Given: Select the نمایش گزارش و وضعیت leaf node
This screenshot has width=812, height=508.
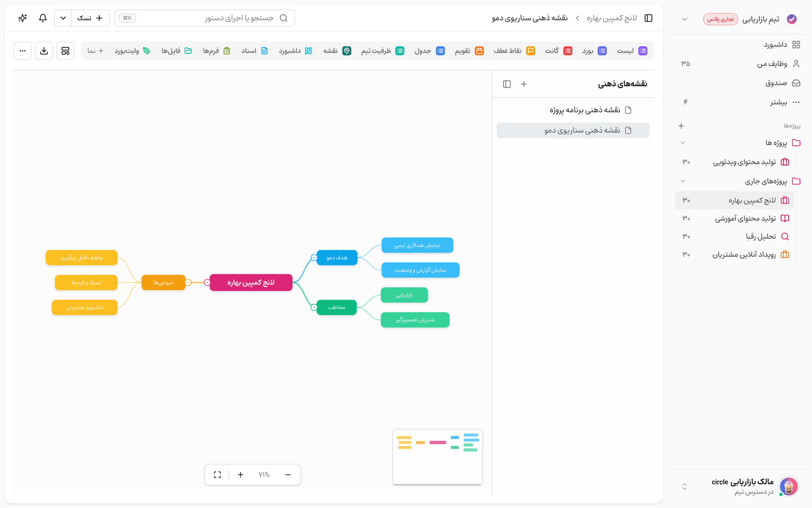Looking at the screenshot, I should [x=421, y=270].
